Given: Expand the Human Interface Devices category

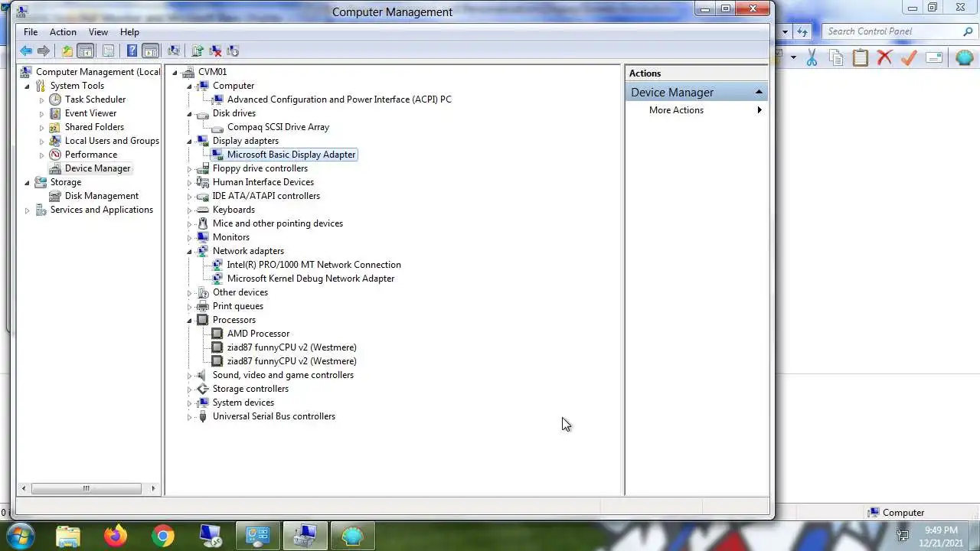Looking at the screenshot, I should [190, 182].
